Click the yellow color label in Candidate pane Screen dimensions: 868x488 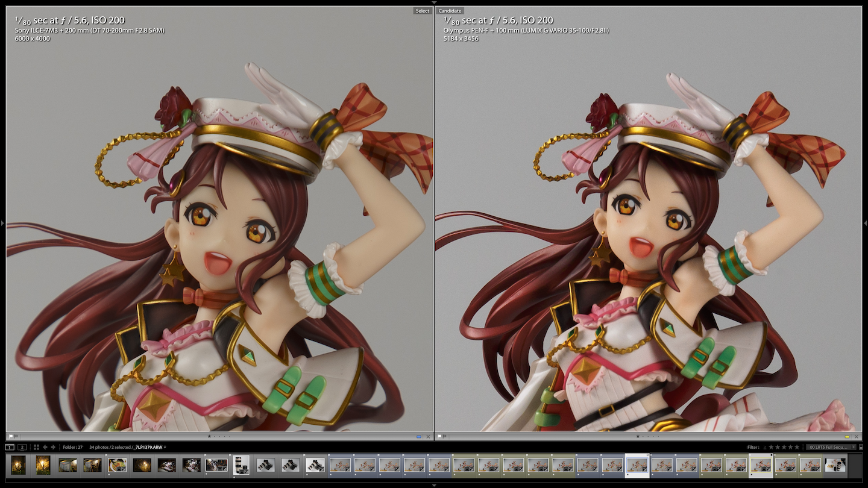[847, 436]
